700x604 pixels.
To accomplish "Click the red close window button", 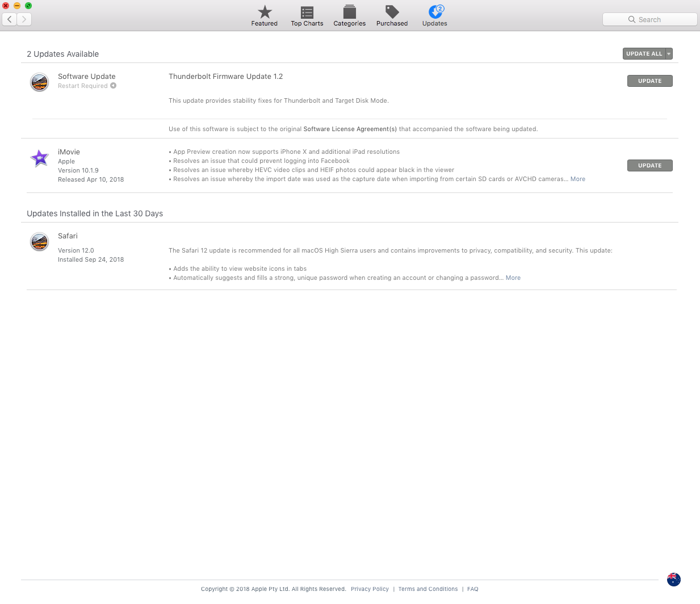I will 6,6.
